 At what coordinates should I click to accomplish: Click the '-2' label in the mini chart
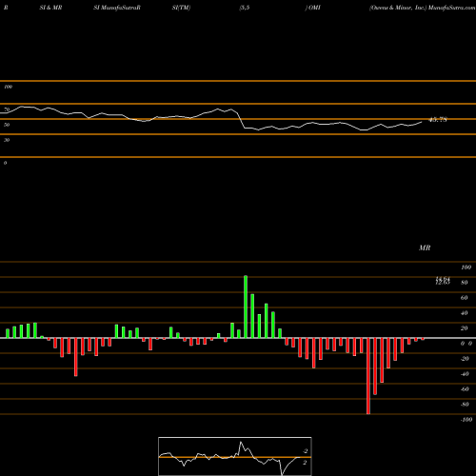coord(306,451)
